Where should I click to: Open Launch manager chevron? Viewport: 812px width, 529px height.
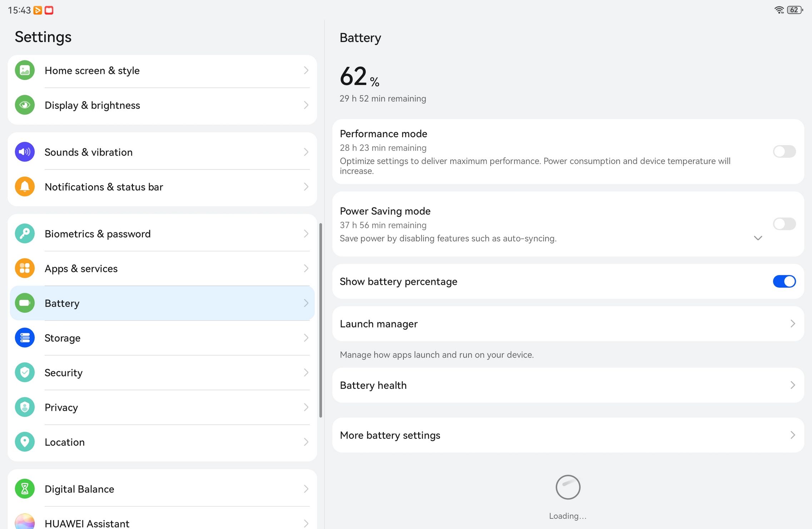pyautogui.click(x=793, y=324)
